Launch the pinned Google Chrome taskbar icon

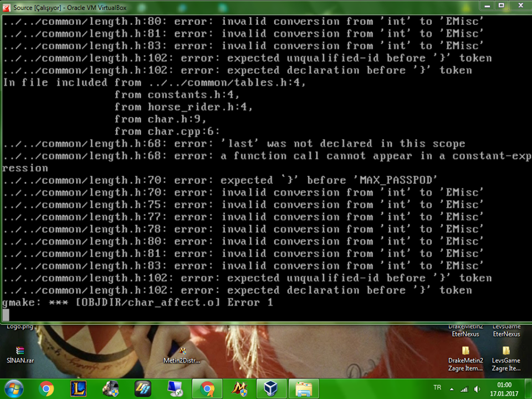pyautogui.click(x=47, y=389)
